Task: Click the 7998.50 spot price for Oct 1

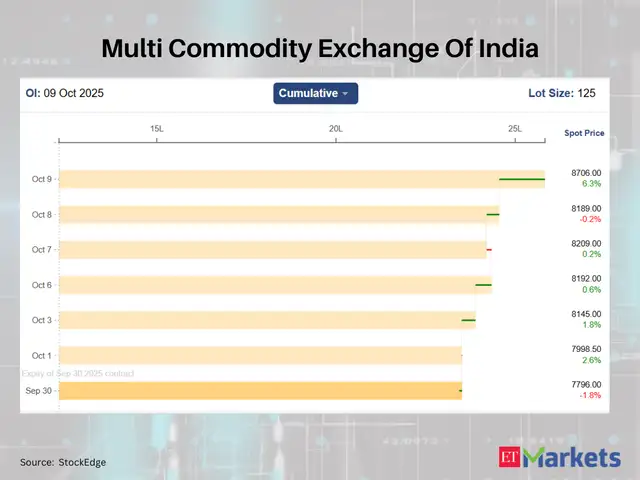Action: click(586, 349)
